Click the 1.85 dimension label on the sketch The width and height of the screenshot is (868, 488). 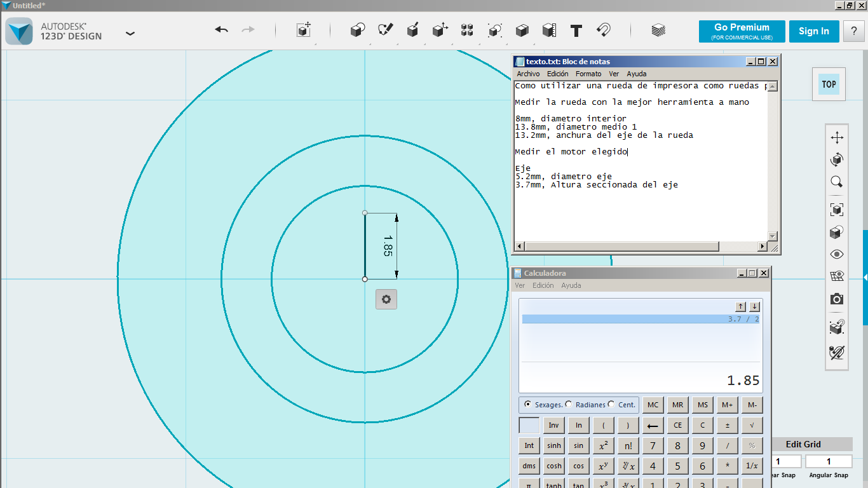[387, 246]
